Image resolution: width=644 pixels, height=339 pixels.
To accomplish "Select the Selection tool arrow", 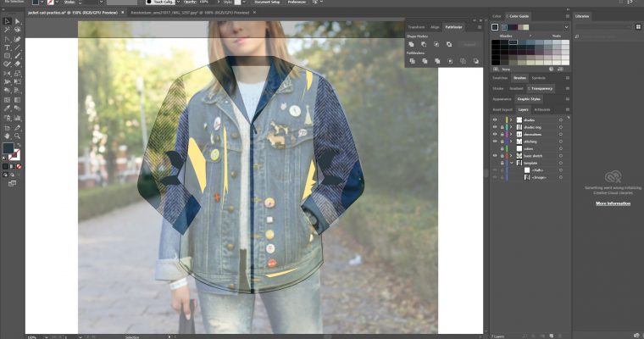I will coord(7,21).
